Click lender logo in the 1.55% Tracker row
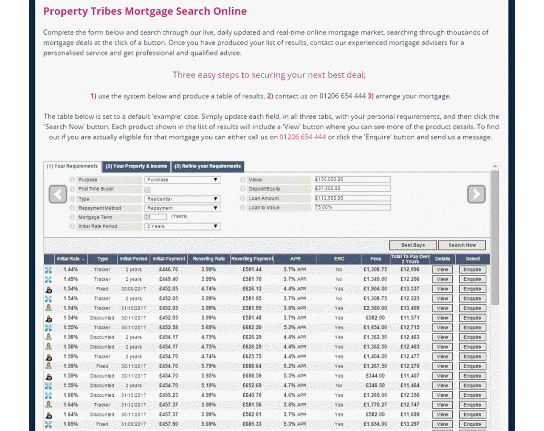Screen dimensions: 544x431 point(49,328)
